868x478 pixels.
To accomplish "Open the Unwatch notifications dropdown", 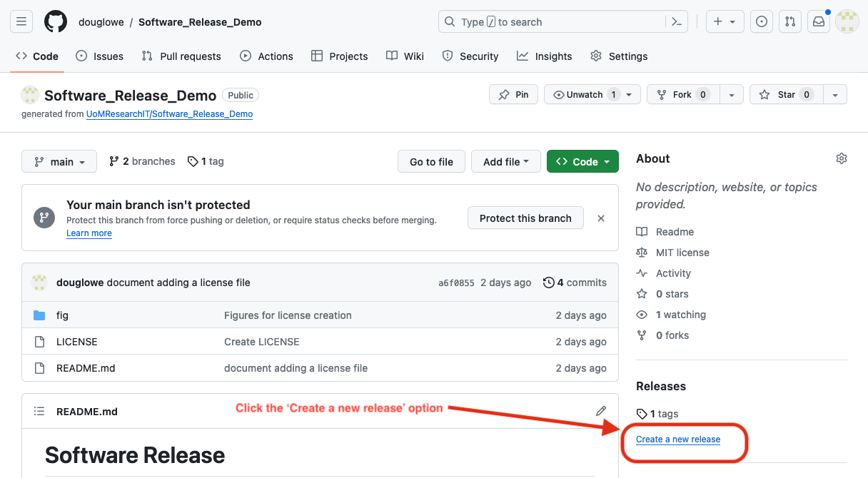I will tap(592, 95).
